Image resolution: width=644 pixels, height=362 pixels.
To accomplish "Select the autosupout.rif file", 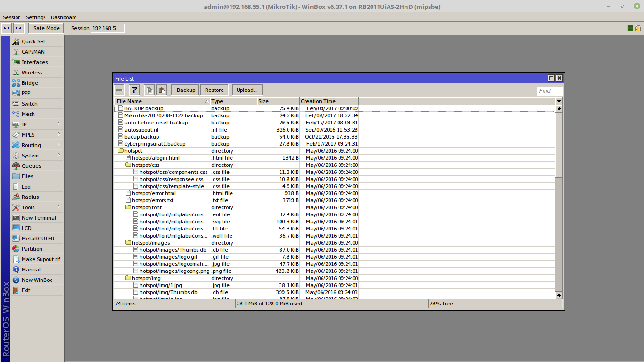I will [334, 130].
